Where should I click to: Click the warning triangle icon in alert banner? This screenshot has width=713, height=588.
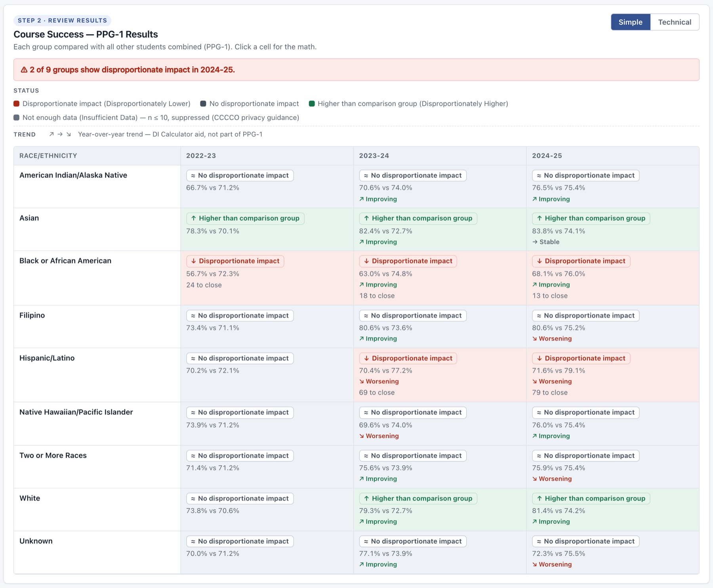coord(24,70)
